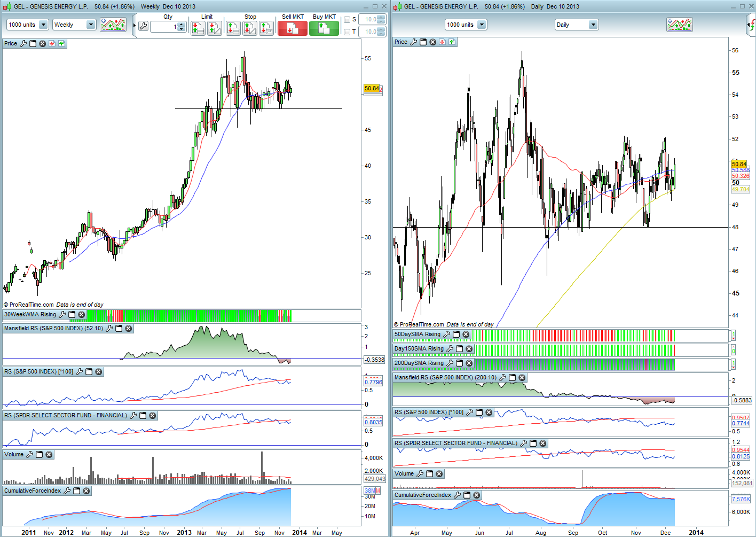Collapse the order toolbar with the arrow
This screenshot has height=537, width=756.
pyautogui.click(x=135, y=25)
